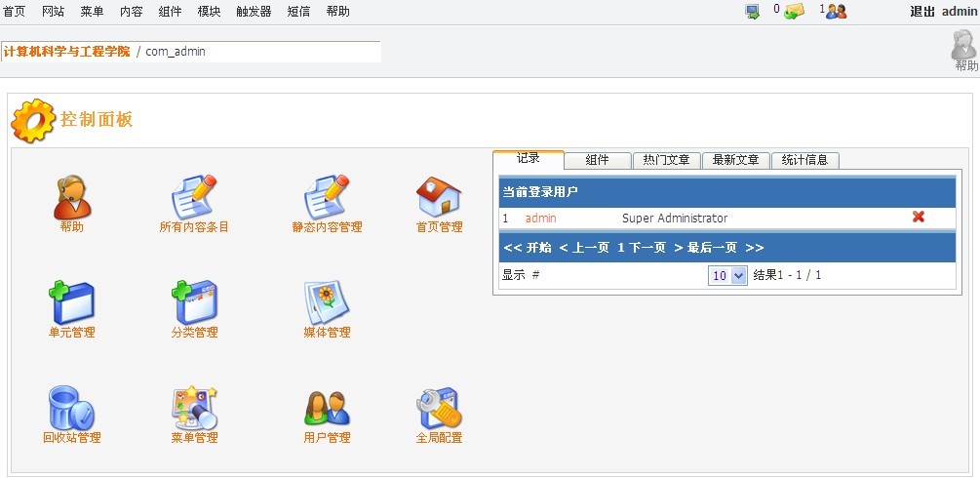Open the 静态内容管理 icon
Image resolution: width=980 pixels, height=478 pixels.
point(327,199)
